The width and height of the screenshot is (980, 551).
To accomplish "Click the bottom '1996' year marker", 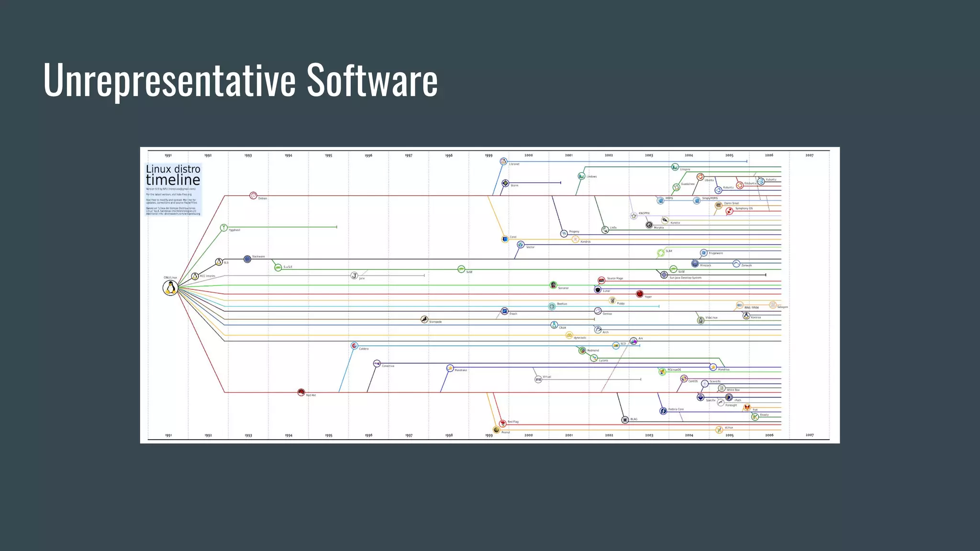I will [368, 435].
